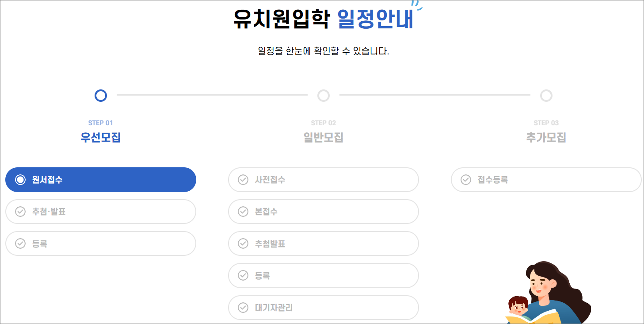
Task: Click the 접수등록 button
Action: [546, 180]
